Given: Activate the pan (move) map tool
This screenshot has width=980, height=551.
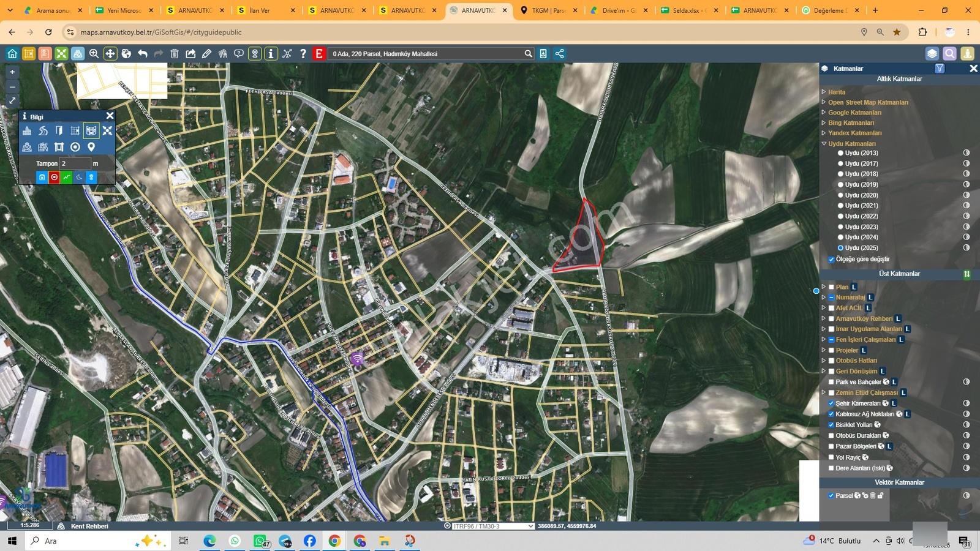Looking at the screenshot, I should pyautogui.click(x=110, y=54).
